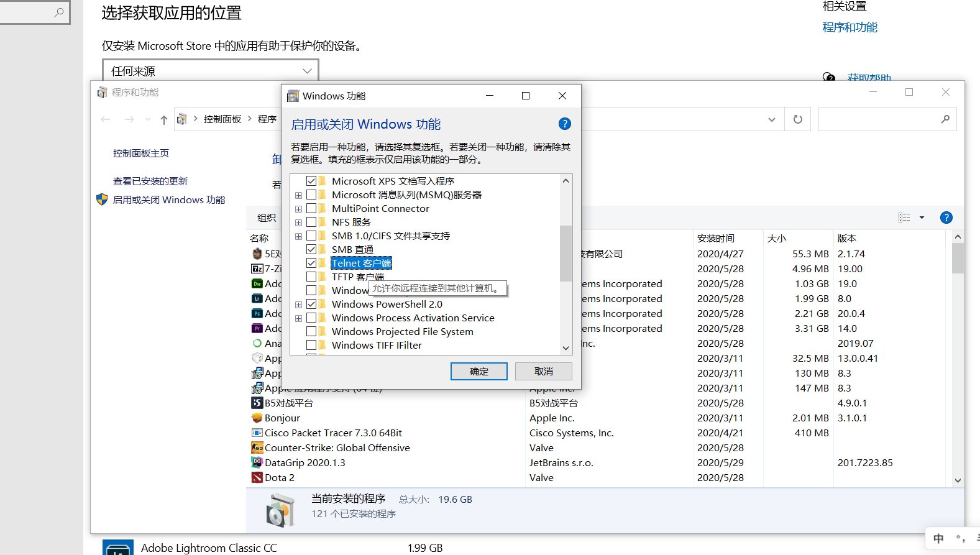Open 控制面板主页 link

click(141, 153)
